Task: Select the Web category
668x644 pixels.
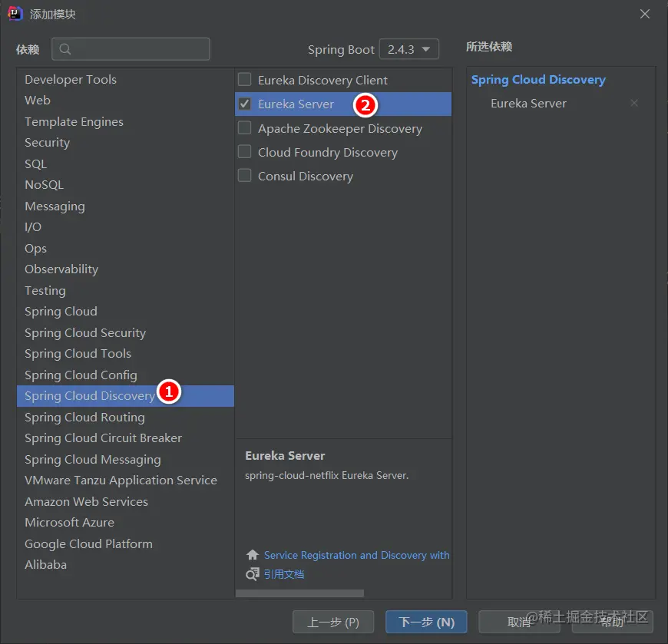Action: (125, 100)
